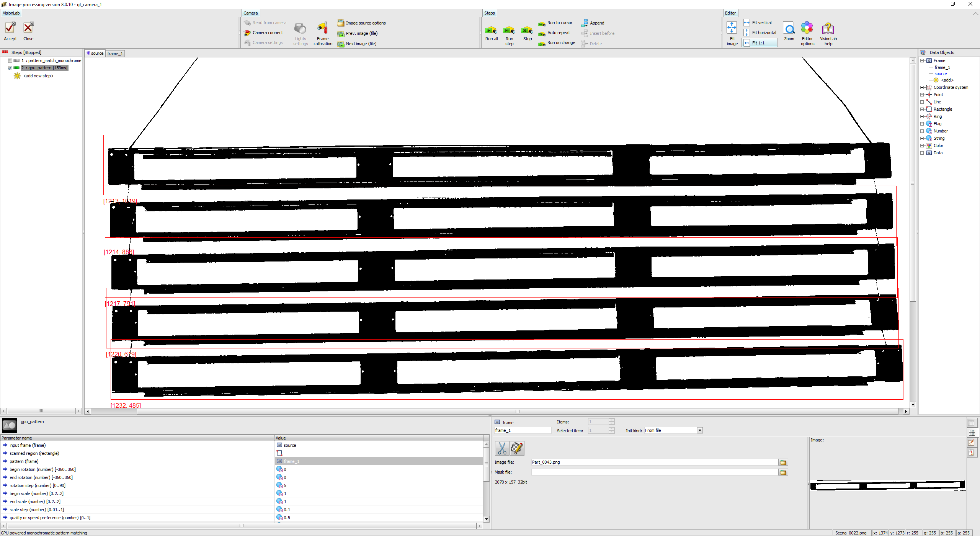Open the Zoom tool
980x536 pixels.
[x=789, y=29]
